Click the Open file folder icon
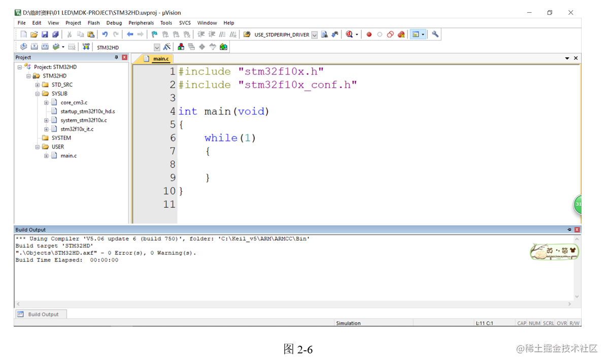The image size is (608, 364). tap(34, 34)
